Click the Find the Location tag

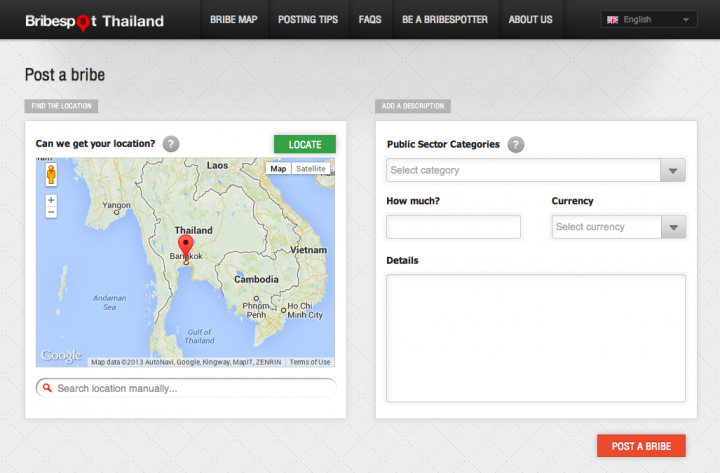61,106
